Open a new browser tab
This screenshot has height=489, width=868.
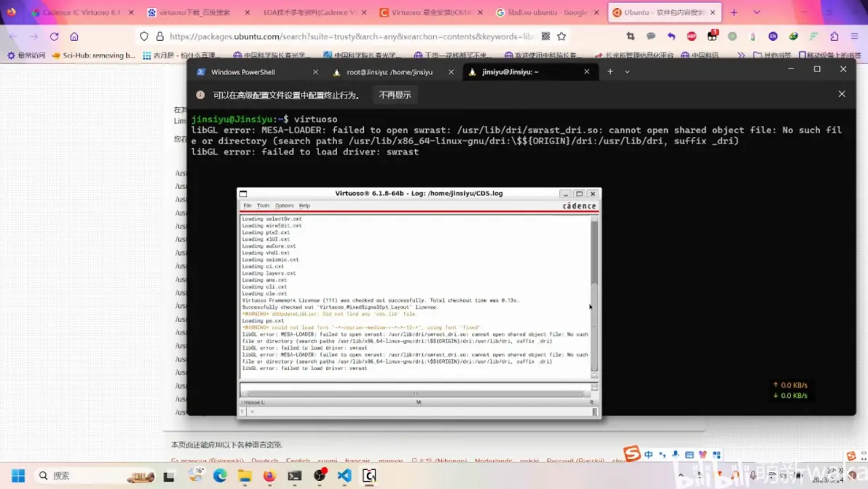[734, 12]
